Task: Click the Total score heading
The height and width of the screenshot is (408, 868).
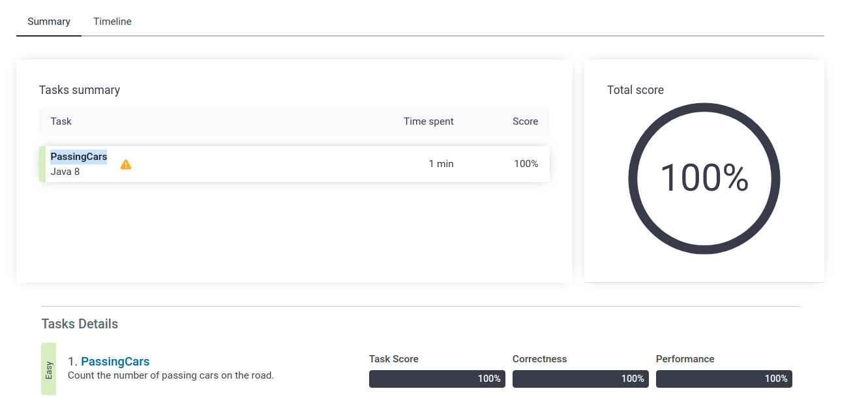Action: pos(635,90)
